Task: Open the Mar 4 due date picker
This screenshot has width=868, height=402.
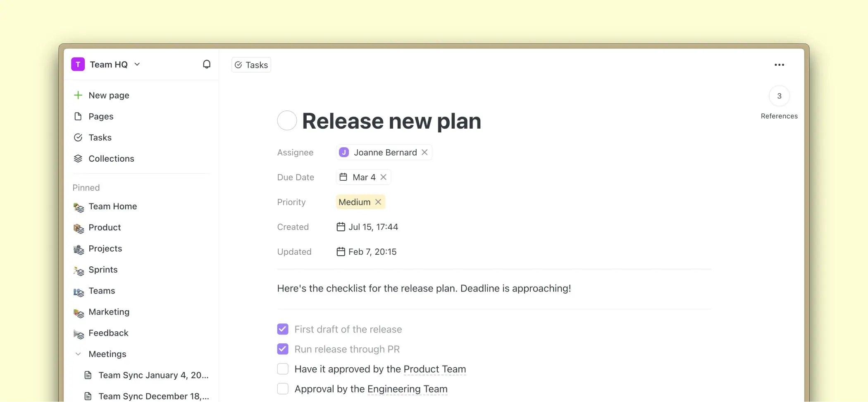Action: pos(359,177)
